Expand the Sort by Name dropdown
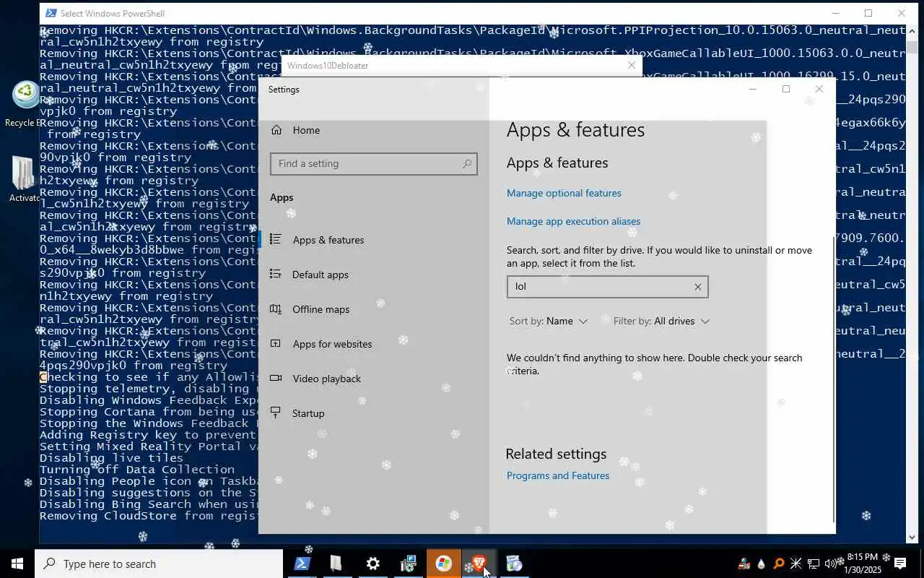This screenshot has height=578, width=924. (x=549, y=321)
